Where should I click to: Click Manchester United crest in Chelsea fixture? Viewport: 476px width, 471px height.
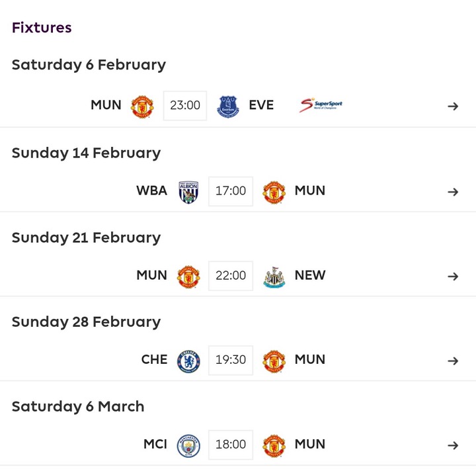pos(274,362)
